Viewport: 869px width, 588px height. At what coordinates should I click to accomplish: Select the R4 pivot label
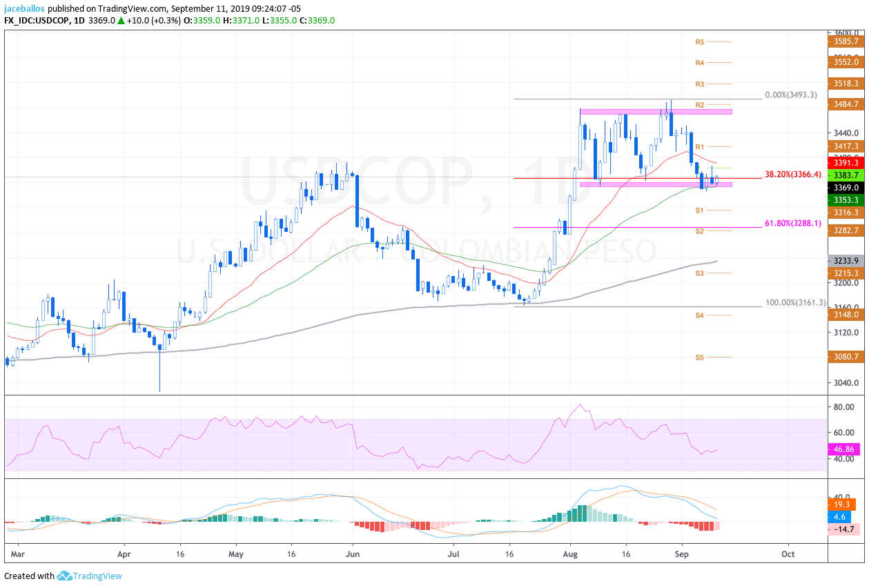(700, 63)
